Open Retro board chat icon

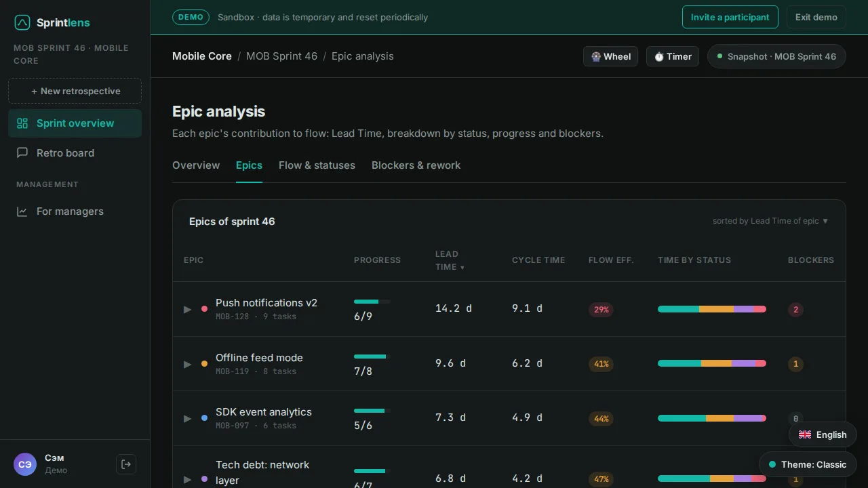(22, 153)
